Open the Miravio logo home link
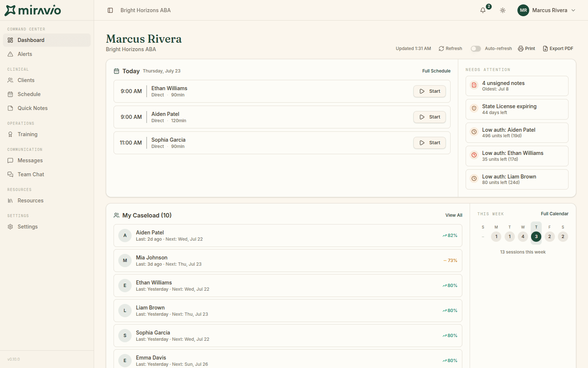The image size is (588, 368). click(x=33, y=10)
